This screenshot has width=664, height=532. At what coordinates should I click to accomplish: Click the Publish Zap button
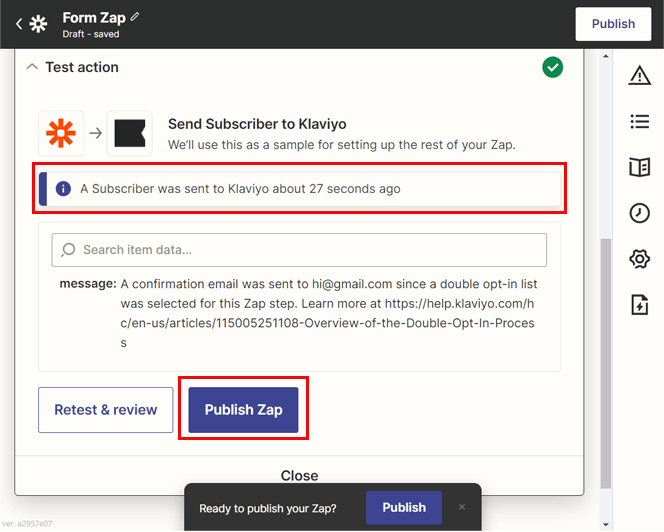point(243,410)
